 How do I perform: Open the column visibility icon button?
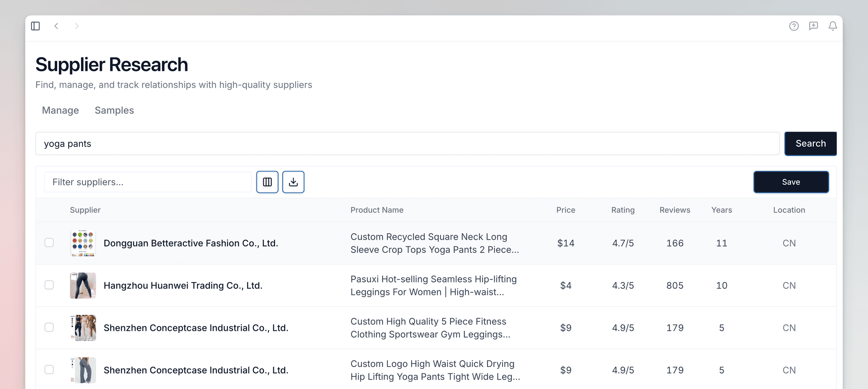267,182
